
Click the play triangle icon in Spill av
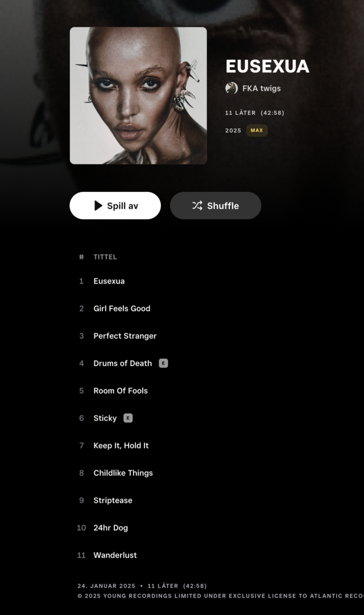click(x=98, y=206)
